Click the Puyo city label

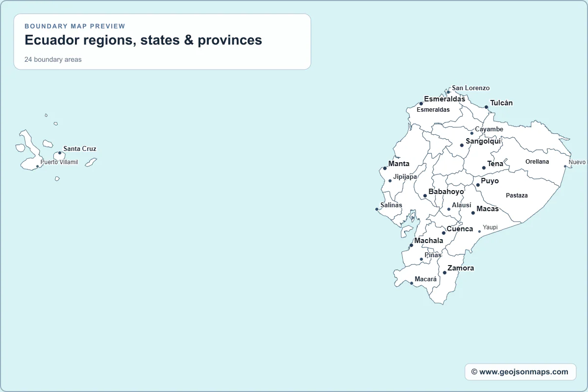tap(490, 181)
